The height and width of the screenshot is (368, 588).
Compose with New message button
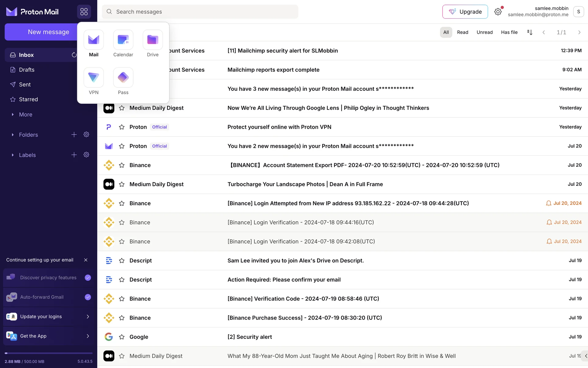click(48, 32)
